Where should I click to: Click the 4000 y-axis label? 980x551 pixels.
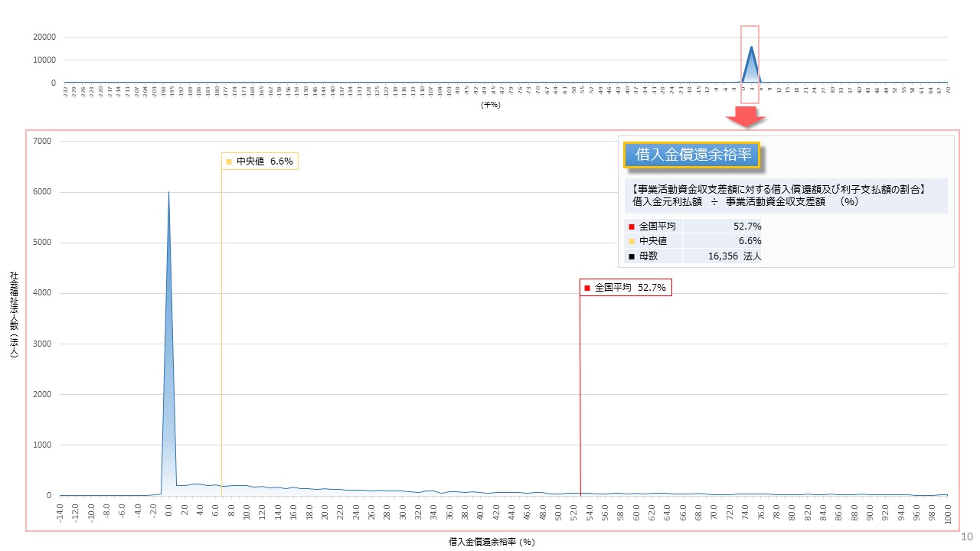click(41, 293)
